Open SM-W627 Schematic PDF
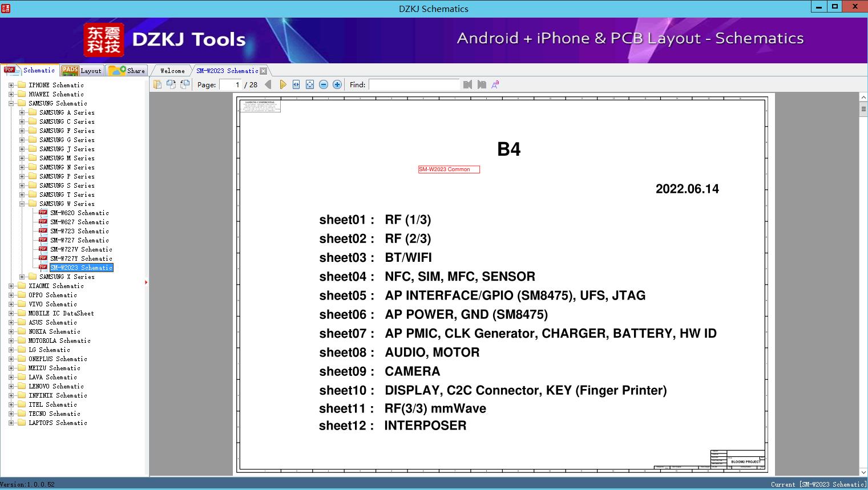Screen dimensions: 868x490 point(79,222)
